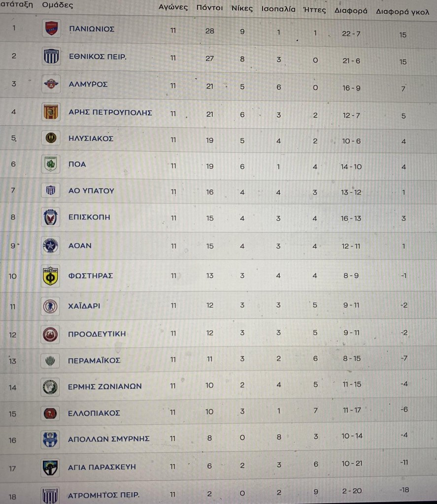Click the ΠΑΝΙΩΝΙΟΣ team crest icon
Image resolution: width=437 pixels, height=504 pixels.
click(51, 28)
